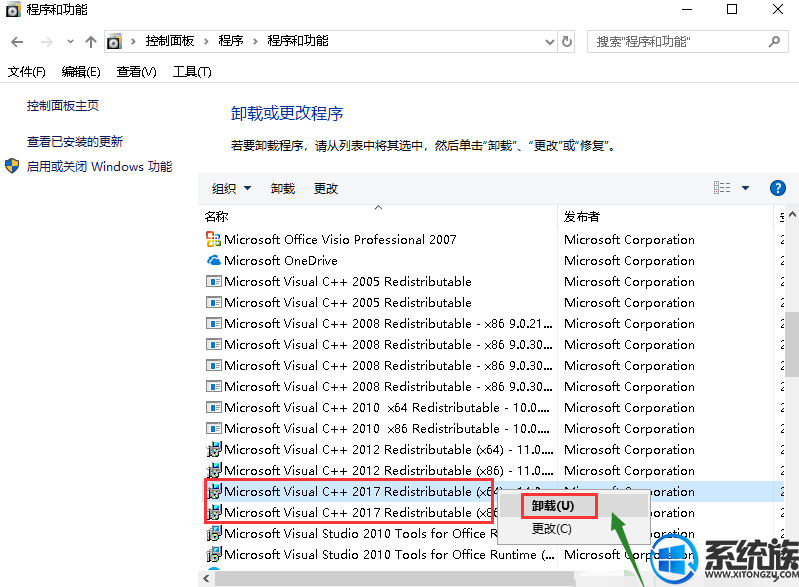Expand chevron after 程序 breadcrumb
Screen dimensions: 799x587
(255, 42)
